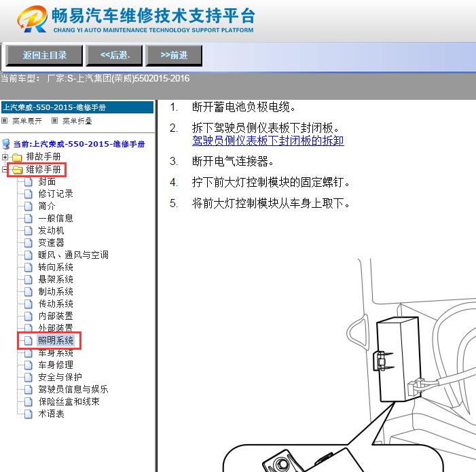476x472 pixels.
Task: Open the 封面 page
Action: [x=47, y=181]
